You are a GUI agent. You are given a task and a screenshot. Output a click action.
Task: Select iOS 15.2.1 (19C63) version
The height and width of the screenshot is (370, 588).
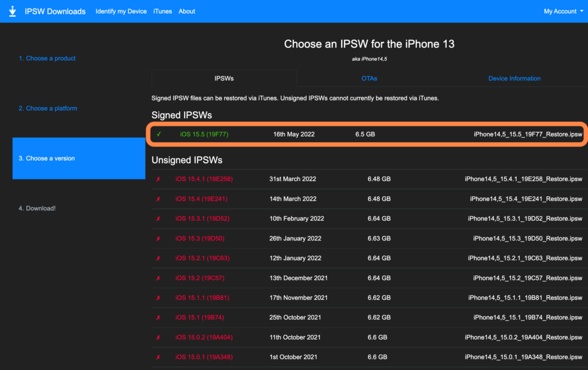pyautogui.click(x=203, y=258)
